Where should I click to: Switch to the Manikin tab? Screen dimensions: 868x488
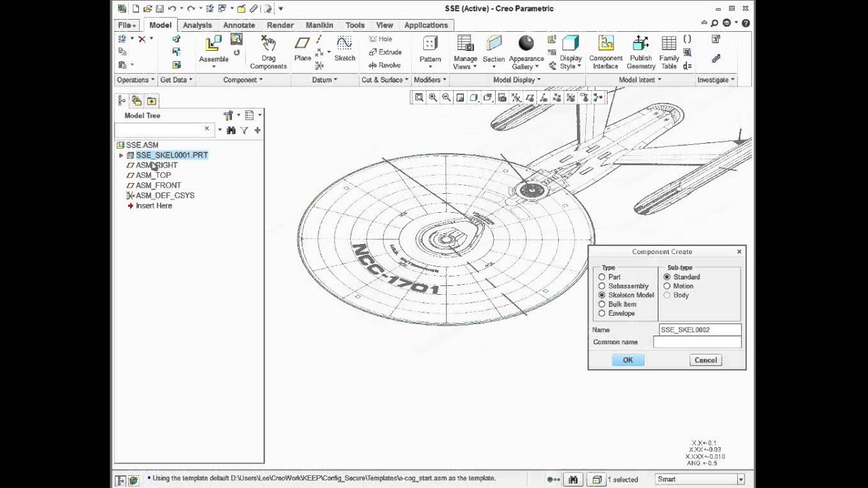319,25
